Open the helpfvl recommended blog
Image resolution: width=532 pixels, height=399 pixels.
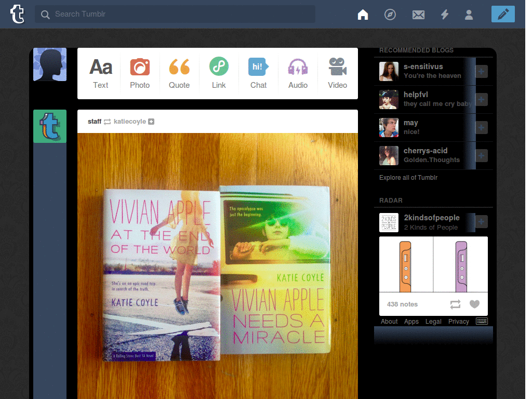coord(416,95)
